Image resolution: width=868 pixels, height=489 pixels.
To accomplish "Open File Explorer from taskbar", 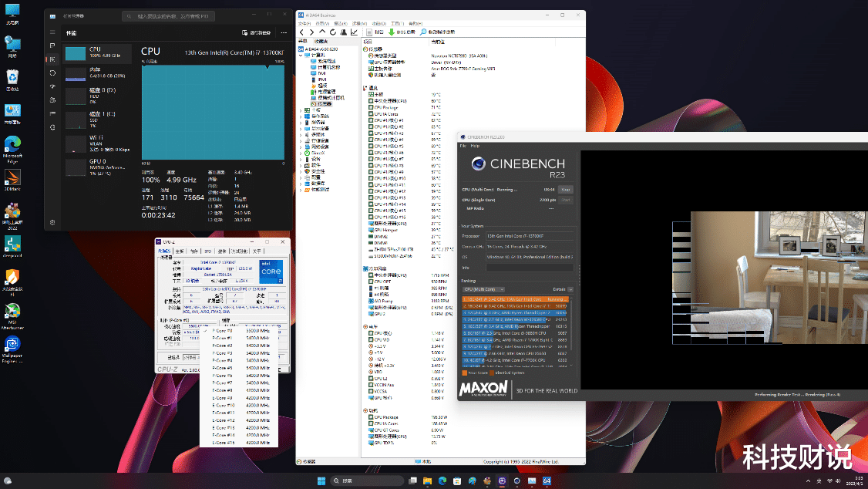I will pyautogui.click(x=427, y=481).
